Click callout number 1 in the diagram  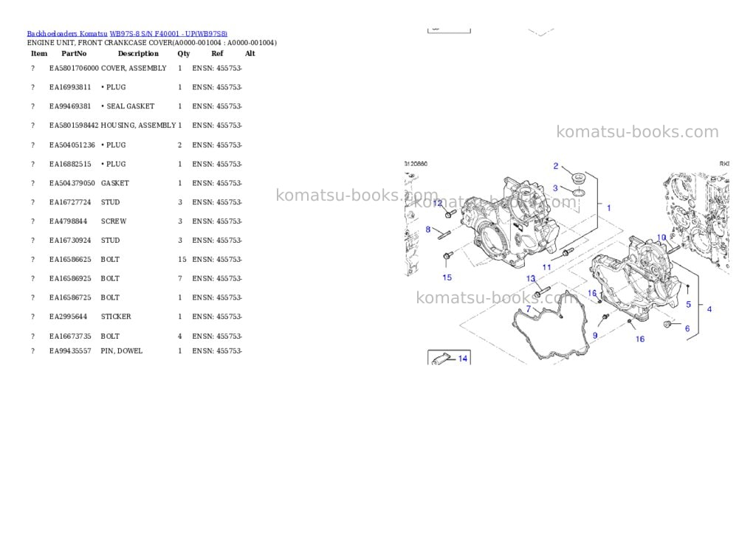pyautogui.click(x=609, y=208)
